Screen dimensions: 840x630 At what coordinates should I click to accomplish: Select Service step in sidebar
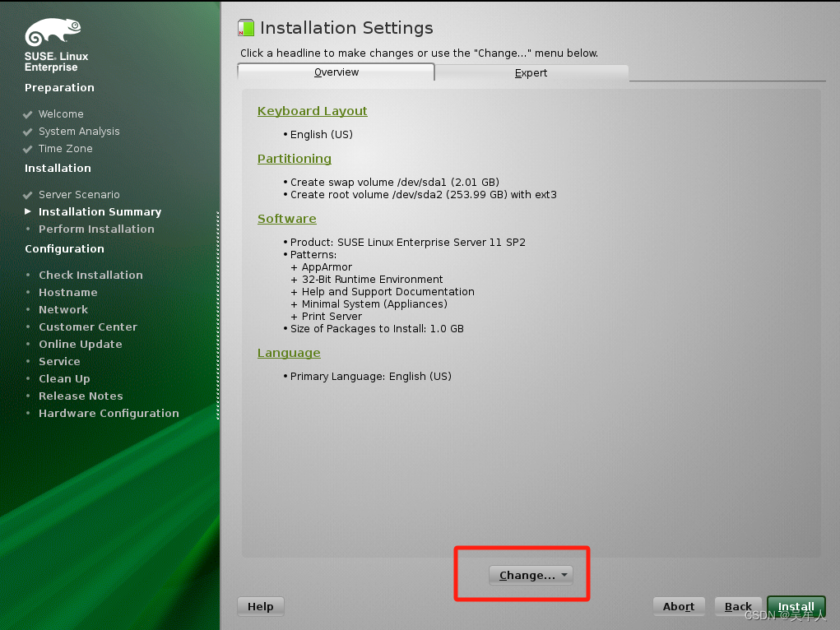point(59,361)
